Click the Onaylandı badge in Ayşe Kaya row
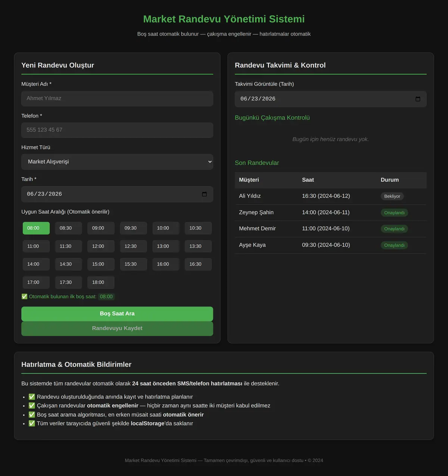The height and width of the screenshot is (476, 448). point(394,245)
